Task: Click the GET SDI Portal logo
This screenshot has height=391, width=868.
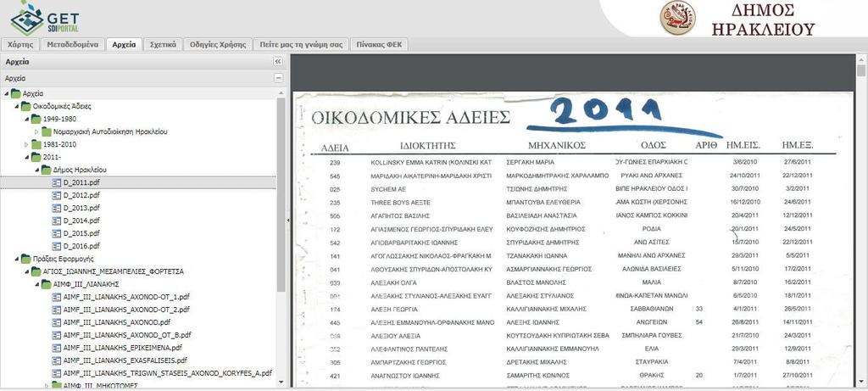Action: pyautogui.click(x=44, y=19)
